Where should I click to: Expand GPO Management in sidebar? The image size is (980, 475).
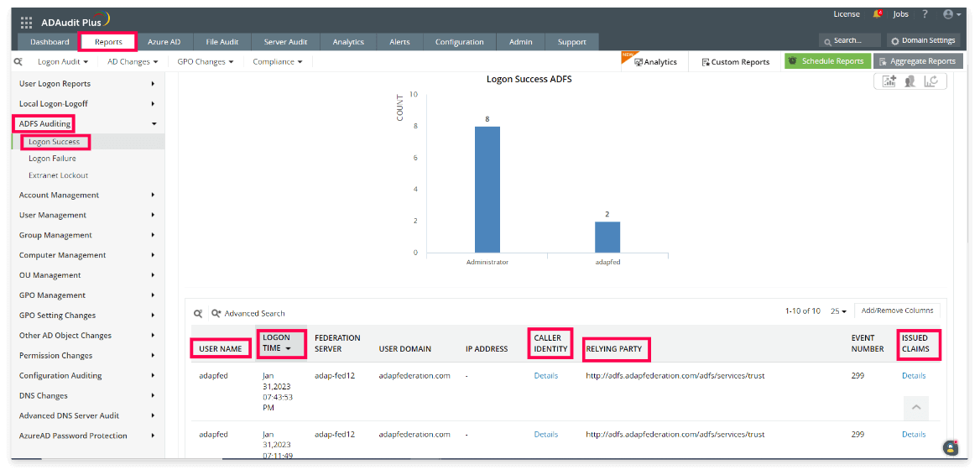pyautogui.click(x=87, y=295)
